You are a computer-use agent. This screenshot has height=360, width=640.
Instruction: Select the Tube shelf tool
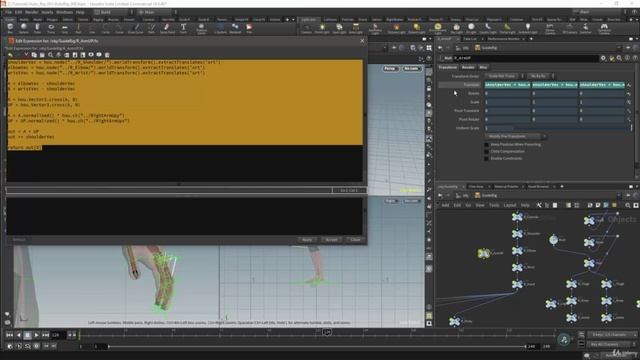pyautogui.click(x=37, y=28)
